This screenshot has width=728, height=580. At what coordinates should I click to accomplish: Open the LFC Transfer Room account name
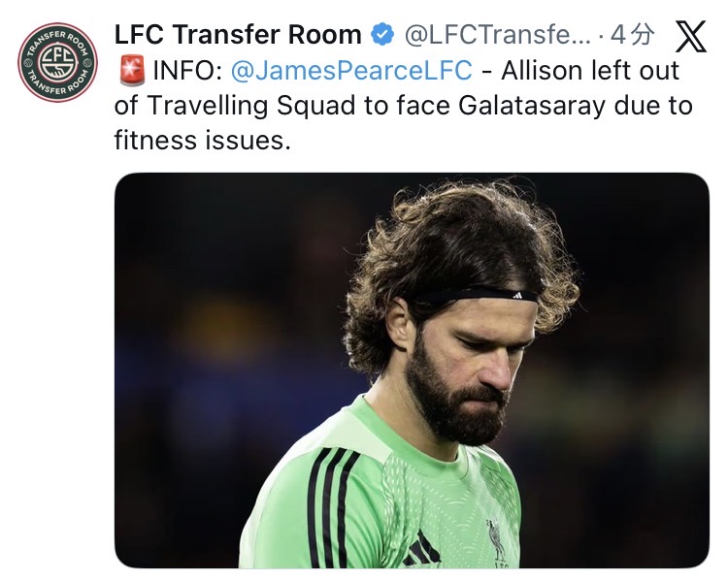point(238,36)
